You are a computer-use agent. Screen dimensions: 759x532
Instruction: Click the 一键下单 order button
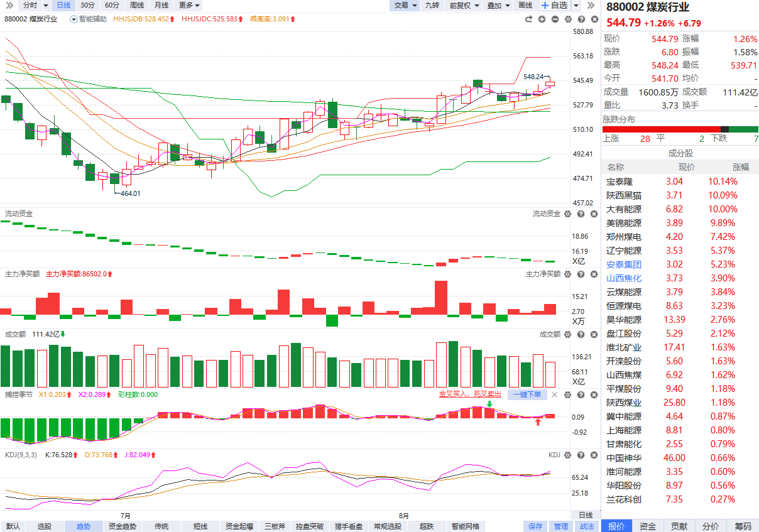tap(527, 394)
